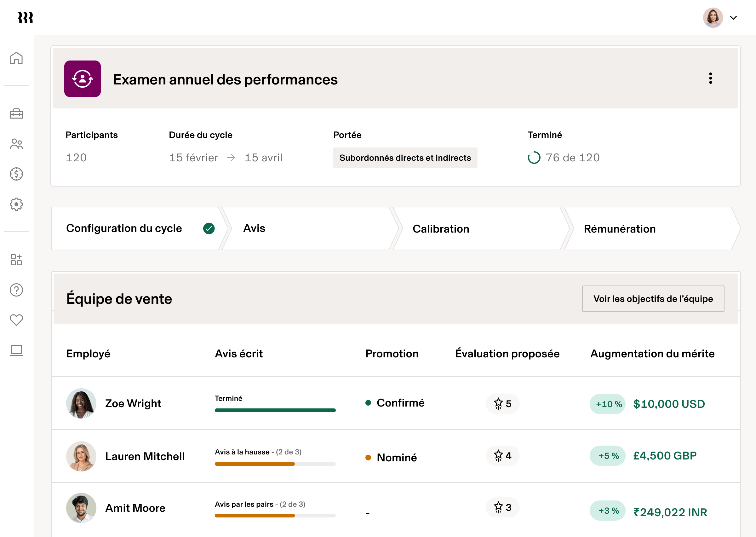
Task: Click the Rippling logo at top left
Action: [x=26, y=18]
